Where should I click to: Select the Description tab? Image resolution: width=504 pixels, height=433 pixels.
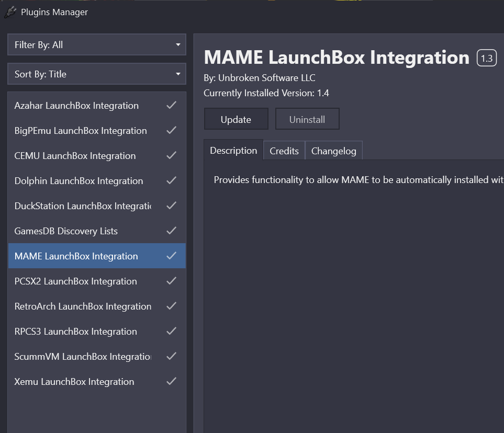[x=233, y=151]
